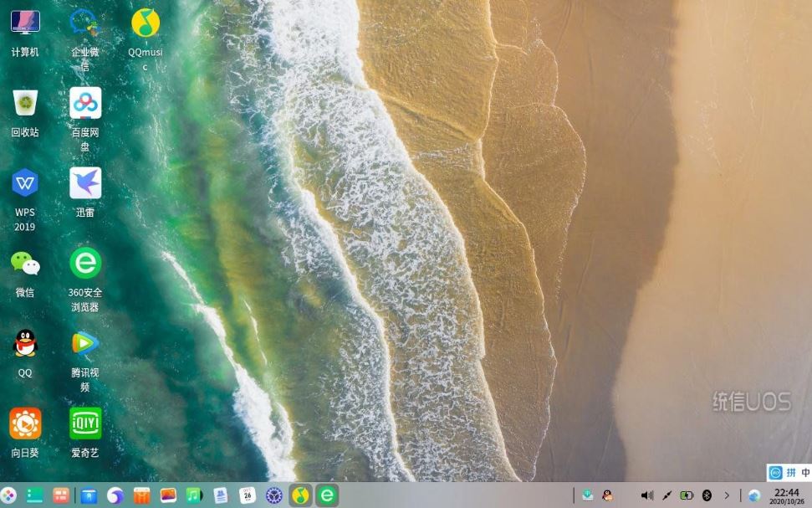Switch the 拼 pinyin input mode

(x=791, y=472)
